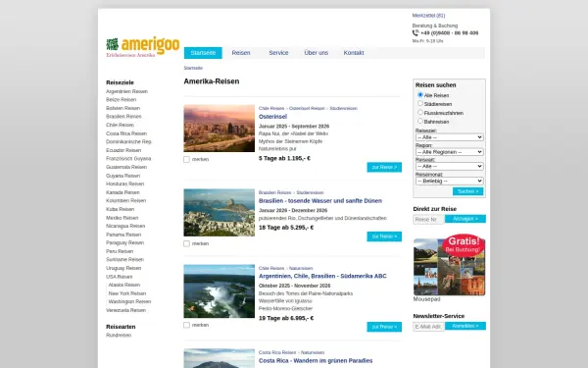This screenshot has width=588, height=368.
Task: Click the Gratis Mousepad promotional image
Action: point(449,265)
